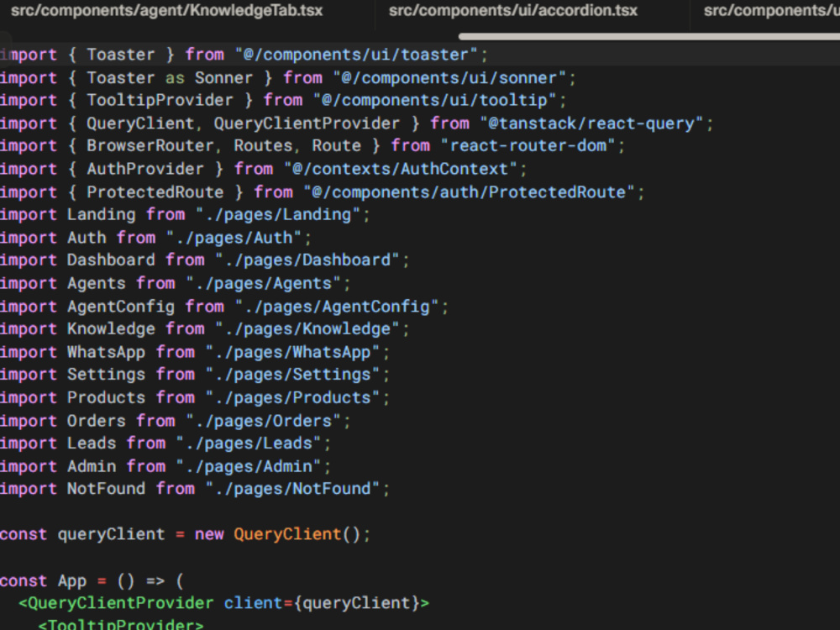Click the Sonner alias in import
This screenshot has width=840, height=630.
click(x=223, y=78)
